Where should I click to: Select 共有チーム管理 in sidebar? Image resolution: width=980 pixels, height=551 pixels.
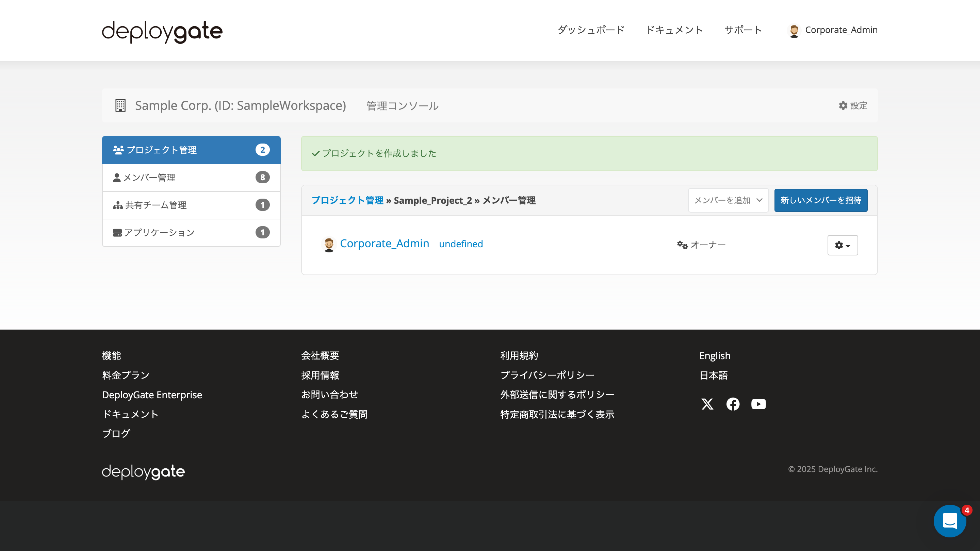coord(191,205)
